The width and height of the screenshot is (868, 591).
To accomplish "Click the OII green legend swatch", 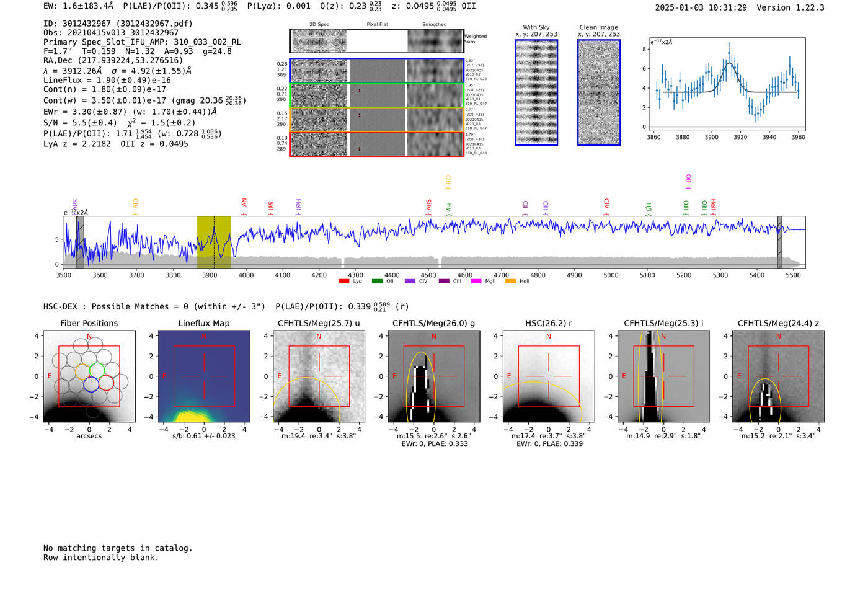I will pos(377,282).
